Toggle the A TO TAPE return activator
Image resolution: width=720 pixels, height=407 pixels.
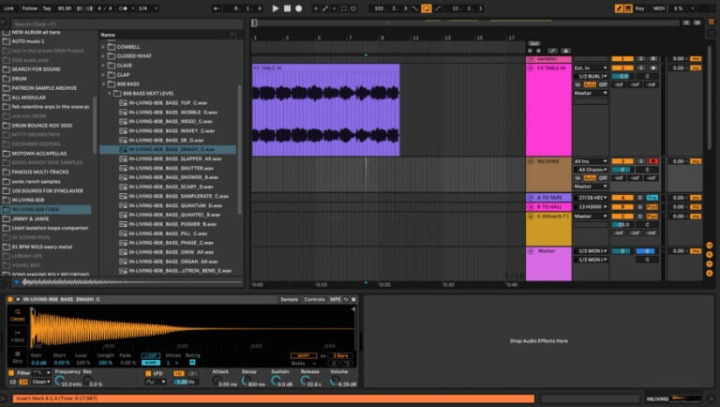[622, 198]
